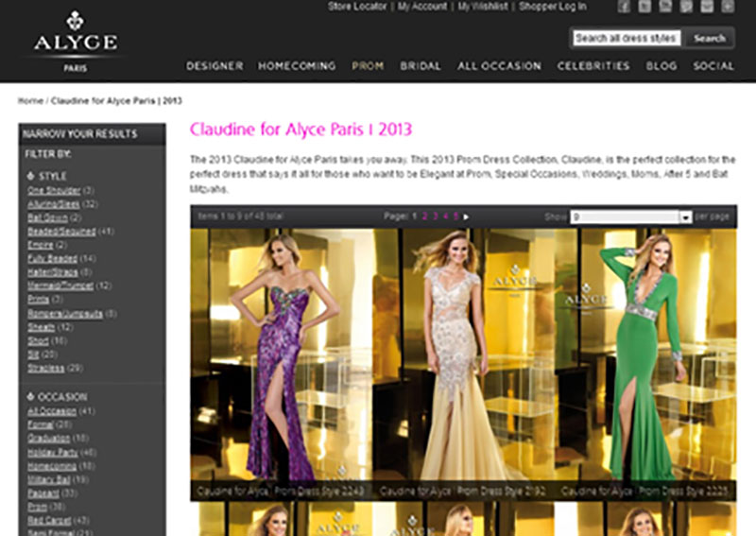Filter by Holiday Party occasion
The image size is (756, 536).
(53, 453)
